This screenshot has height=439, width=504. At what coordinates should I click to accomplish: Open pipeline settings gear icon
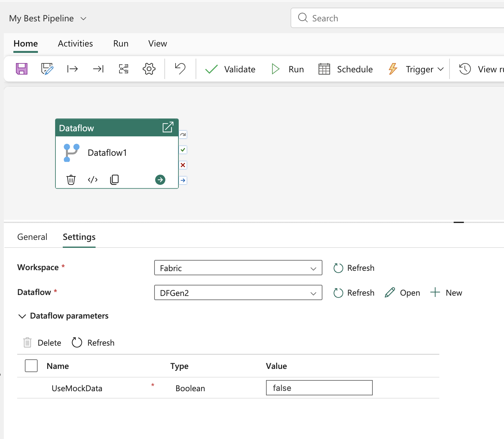(149, 69)
